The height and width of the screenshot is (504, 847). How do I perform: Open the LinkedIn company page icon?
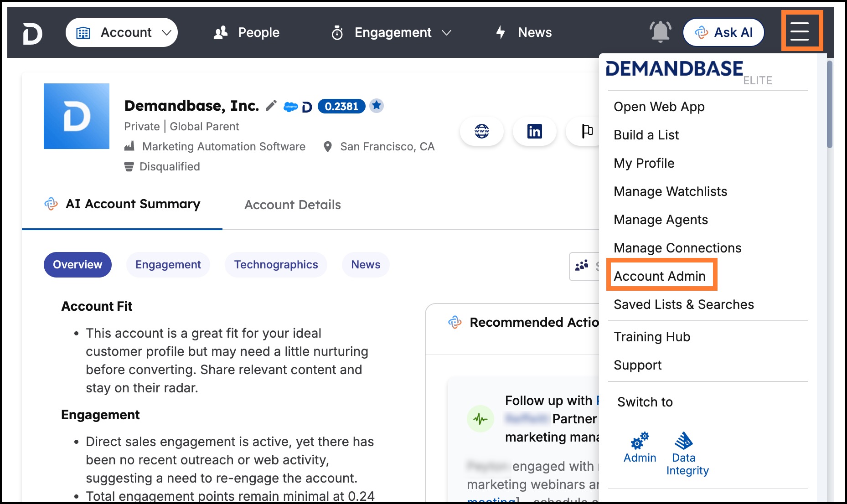[x=535, y=131]
